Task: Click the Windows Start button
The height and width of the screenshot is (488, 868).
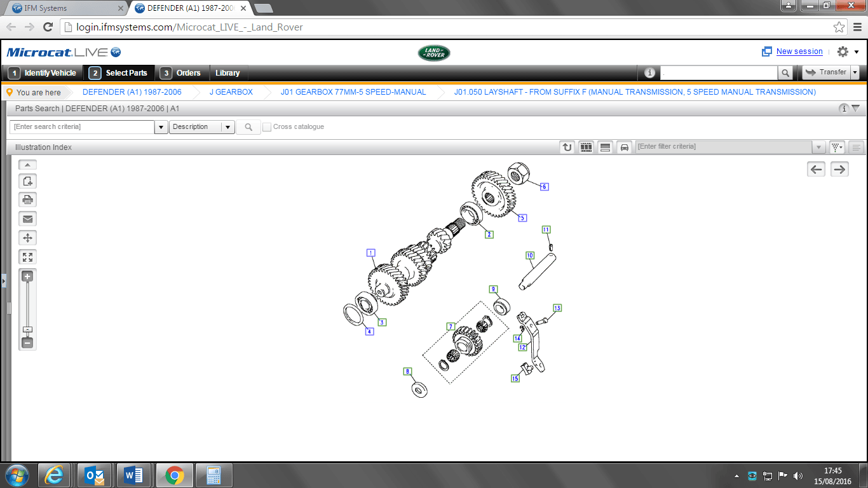Action: tap(17, 475)
